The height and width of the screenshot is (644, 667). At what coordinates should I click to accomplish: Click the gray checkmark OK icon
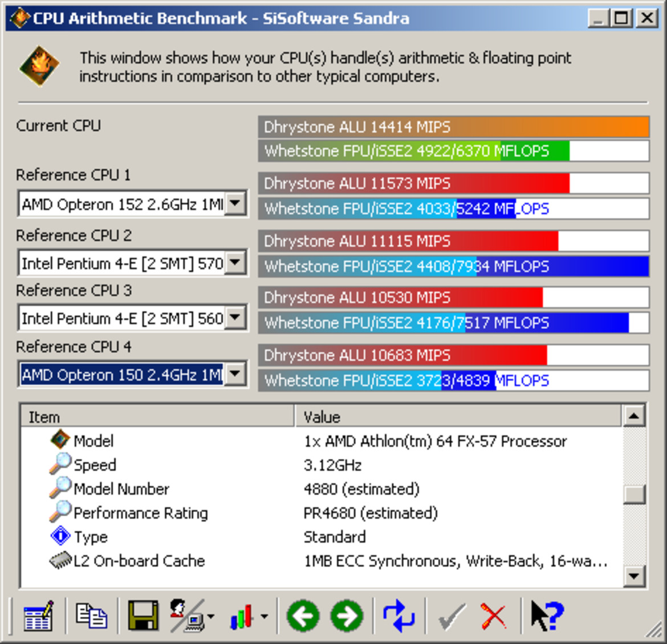click(x=452, y=617)
